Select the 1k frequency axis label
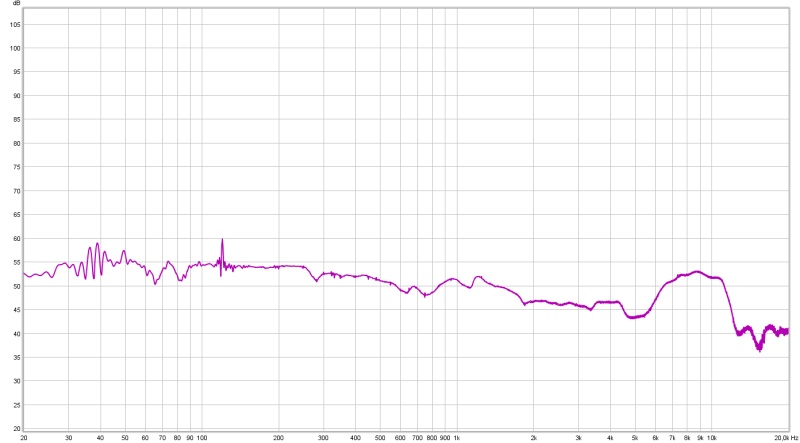Screen dimensions: 800x443 click(x=456, y=438)
